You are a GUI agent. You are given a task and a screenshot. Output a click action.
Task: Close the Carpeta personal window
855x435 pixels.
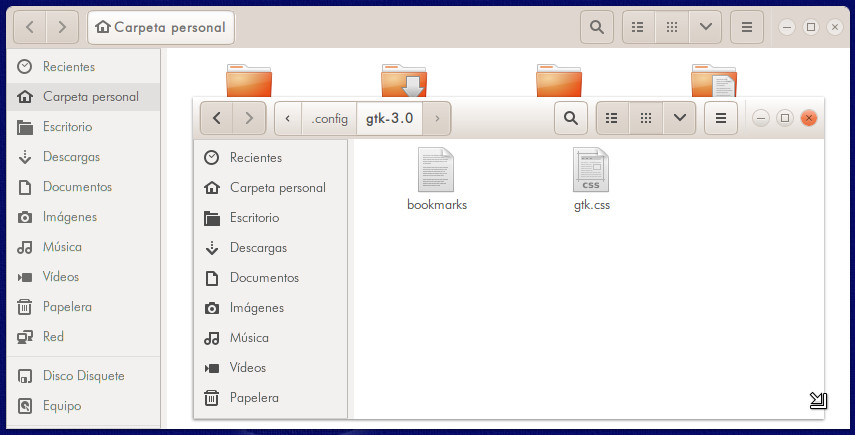(835, 27)
